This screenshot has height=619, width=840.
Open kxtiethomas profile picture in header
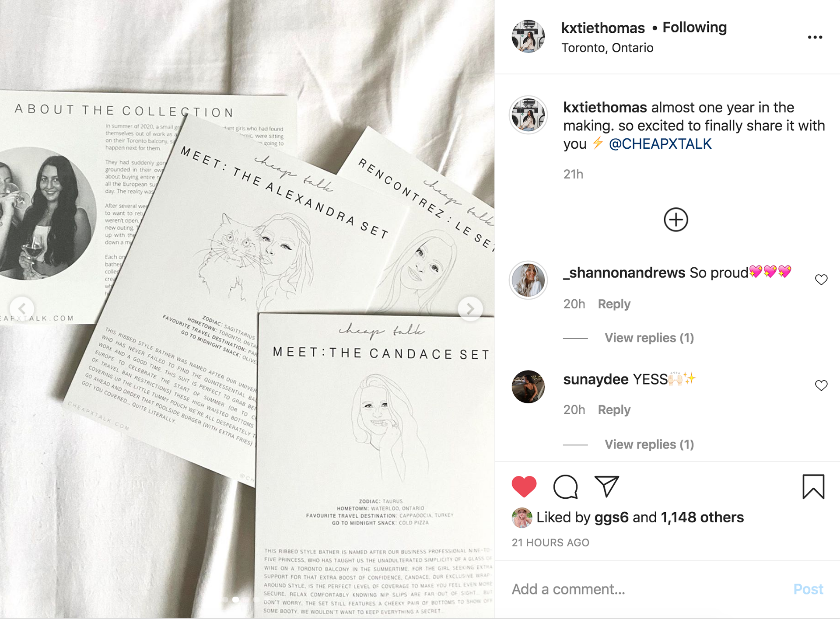point(528,36)
